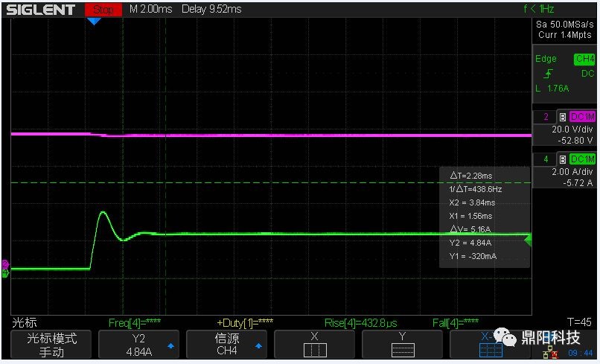Screen dimensions: 600x364
Task: Click the rising edge trigger slope icon
Action: pos(549,74)
